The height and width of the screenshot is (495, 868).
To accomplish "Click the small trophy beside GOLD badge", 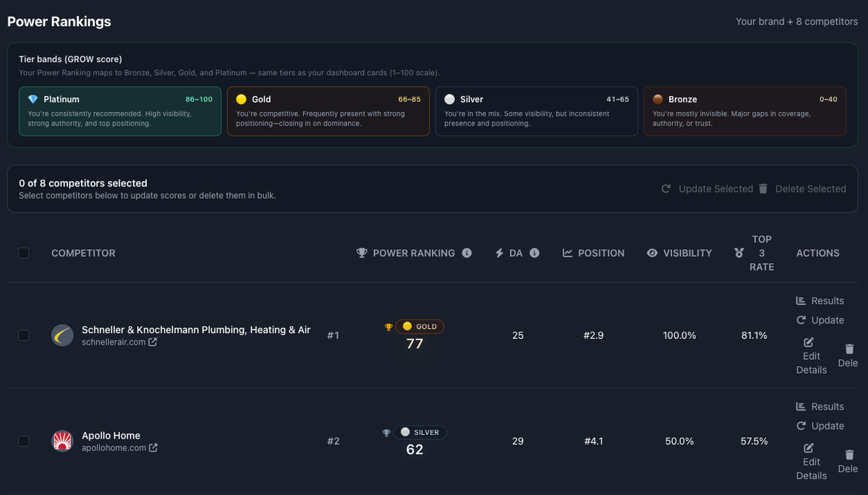I will click(x=388, y=327).
